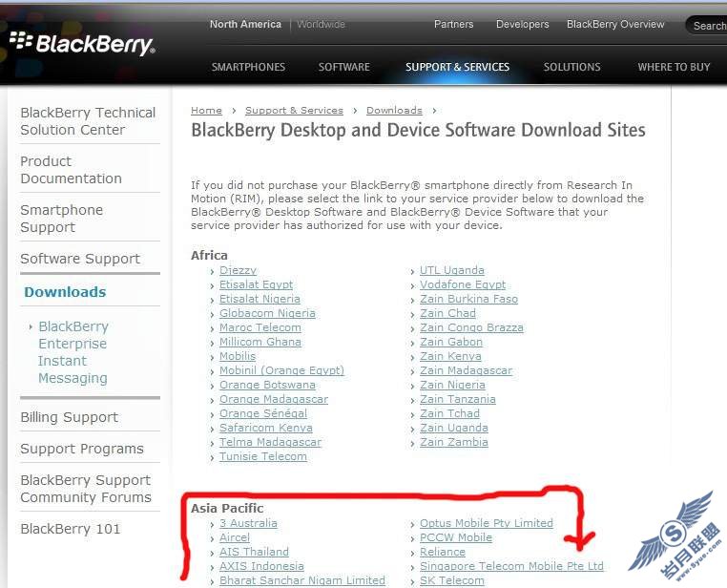Open the Zain Kenya link
Image resolution: width=727 pixels, height=588 pixels.
(x=450, y=356)
